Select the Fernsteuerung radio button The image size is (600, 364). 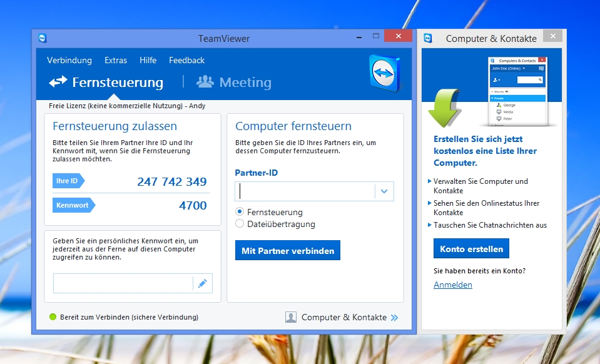click(240, 211)
